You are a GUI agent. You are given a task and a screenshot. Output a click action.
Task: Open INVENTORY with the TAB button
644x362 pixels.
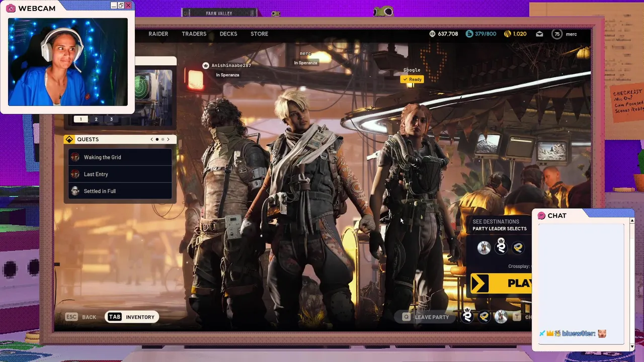click(x=132, y=317)
